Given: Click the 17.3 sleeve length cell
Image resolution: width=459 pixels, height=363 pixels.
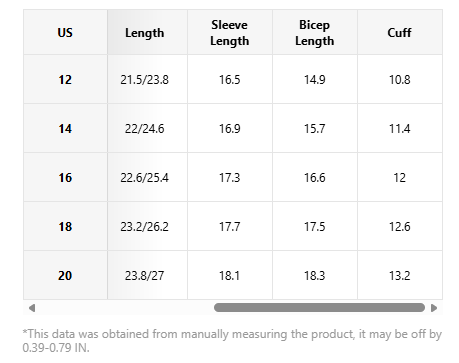Looking at the screenshot, I should coord(230,177).
